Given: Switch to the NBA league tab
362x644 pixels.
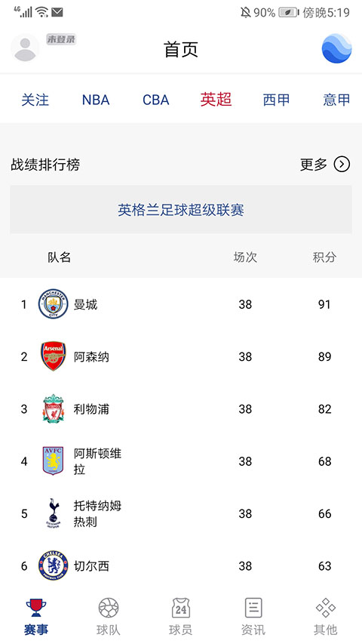Looking at the screenshot, I should 96,100.
